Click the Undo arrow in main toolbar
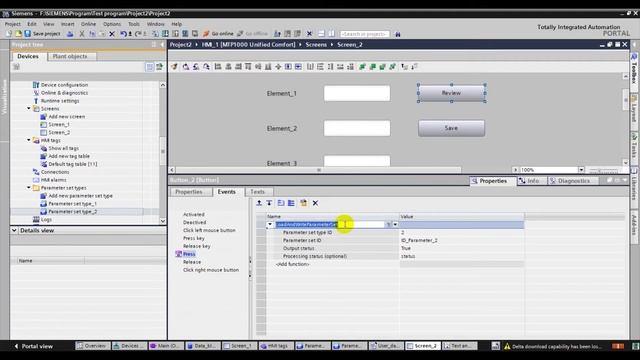This screenshot has width=640, height=360. 124,34
